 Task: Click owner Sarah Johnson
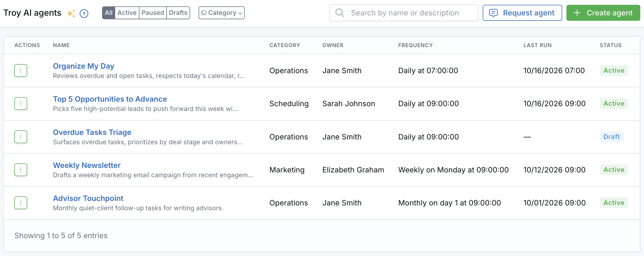[x=349, y=104]
